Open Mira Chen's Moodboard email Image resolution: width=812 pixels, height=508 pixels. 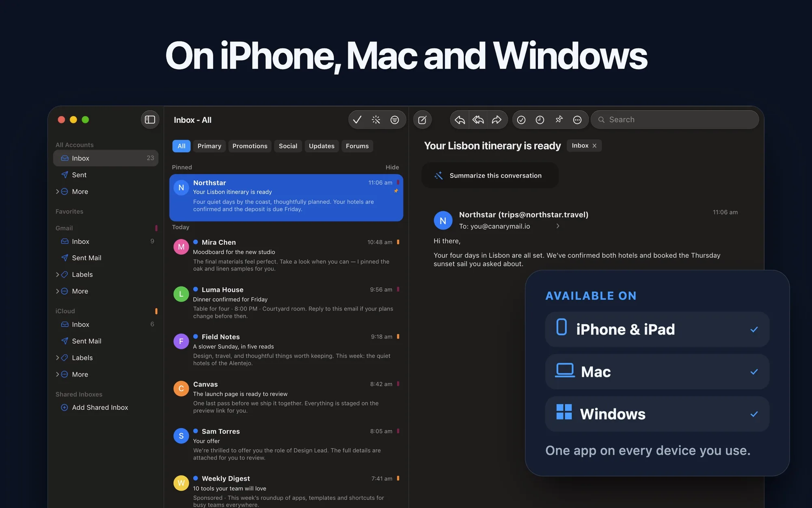pyautogui.click(x=286, y=255)
